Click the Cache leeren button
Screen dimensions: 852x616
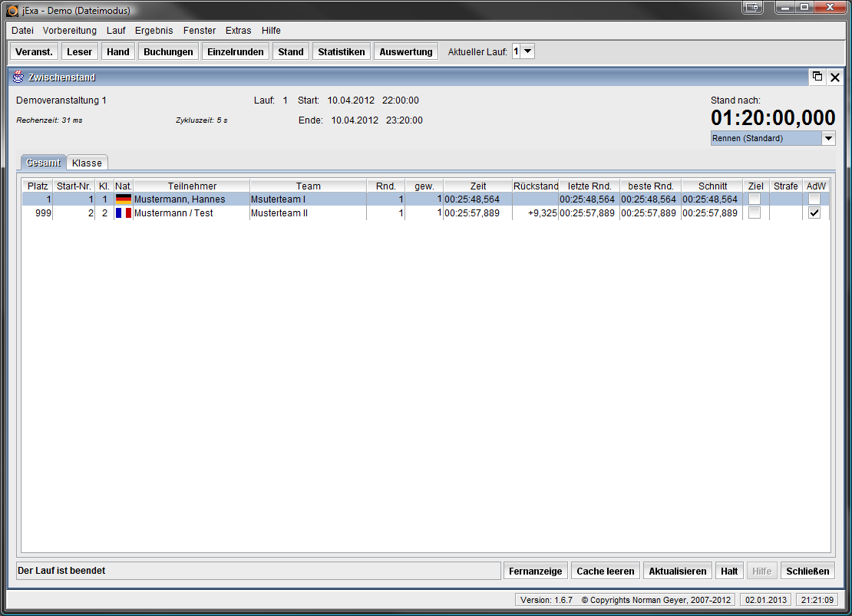tap(605, 571)
